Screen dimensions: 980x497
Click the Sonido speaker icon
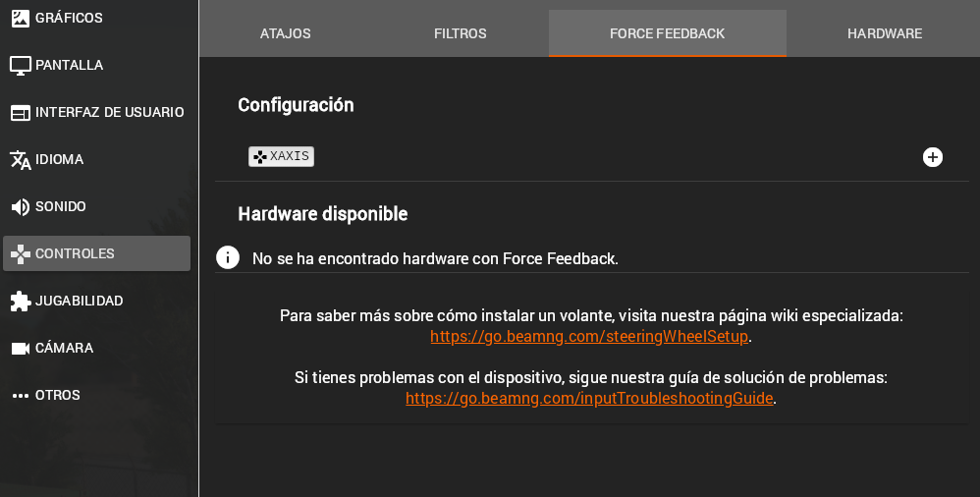pyautogui.click(x=20, y=207)
